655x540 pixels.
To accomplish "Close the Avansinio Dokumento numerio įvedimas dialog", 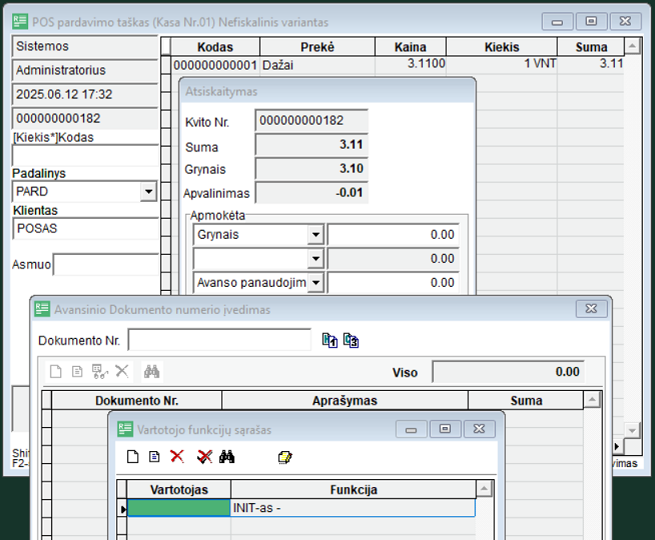I will point(591,309).
